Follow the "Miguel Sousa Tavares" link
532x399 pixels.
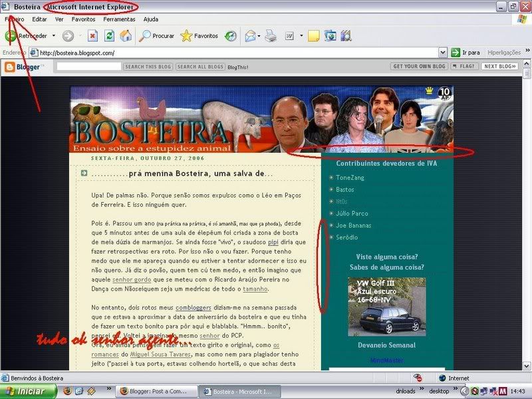(160, 354)
